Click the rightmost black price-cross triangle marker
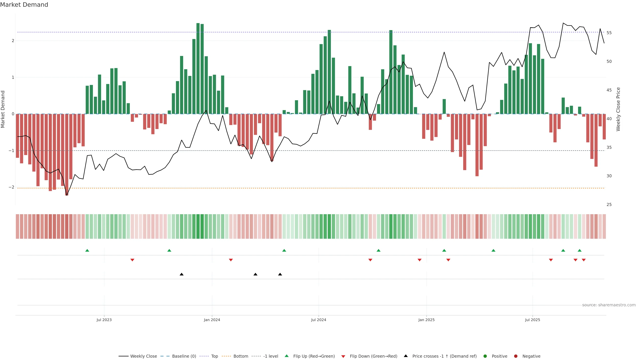644x362 pixels. (x=280, y=274)
